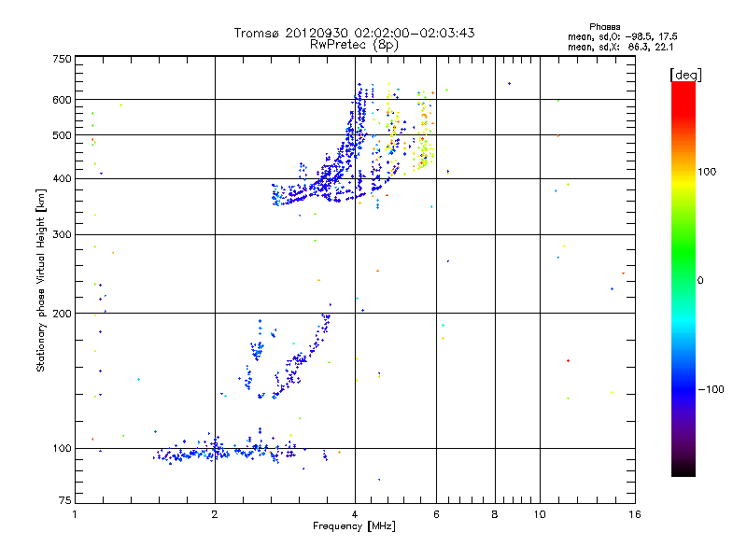747x560 pixels.
Task: Click the colorbar tick label '100'
Action: (707, 172)
